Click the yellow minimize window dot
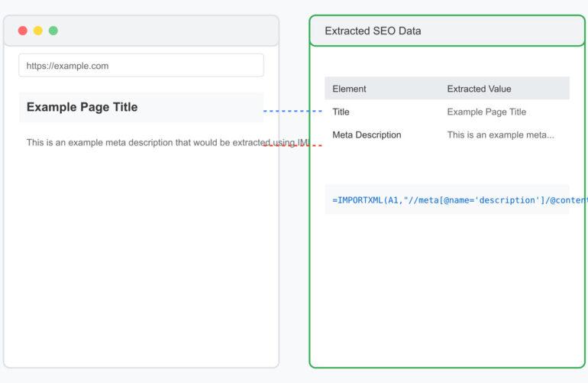The width and height of the screenshot is (588, 383). [38, 31]
